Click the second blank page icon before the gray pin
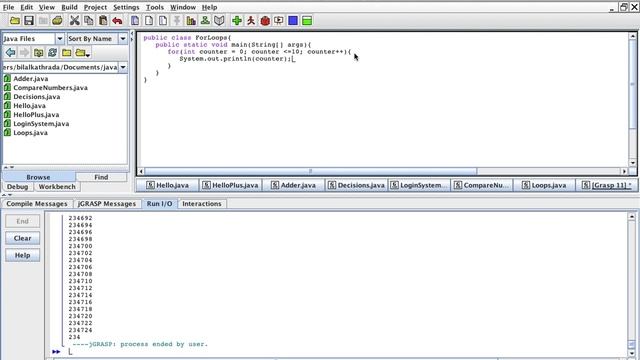 tap(163, 20)
